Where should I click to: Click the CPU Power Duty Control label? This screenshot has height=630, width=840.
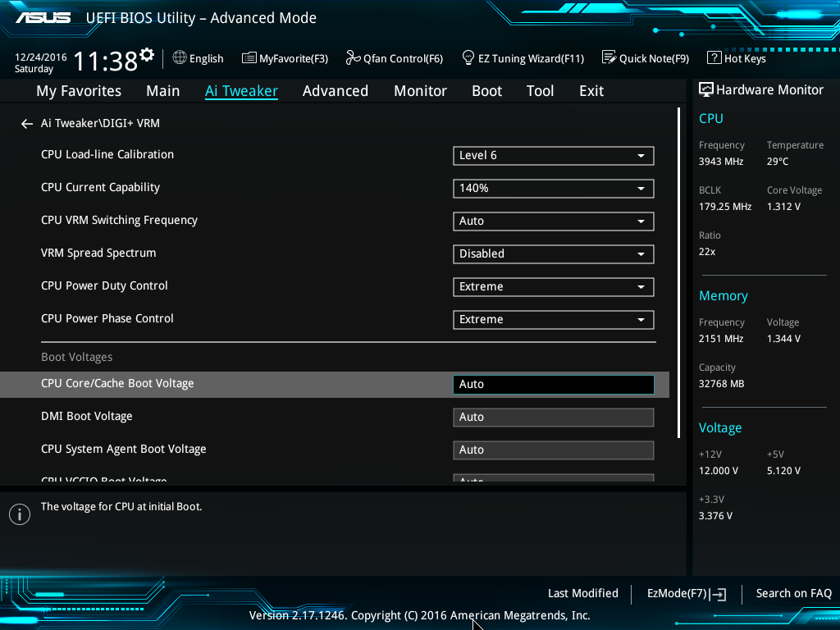[x=104, y=285]
